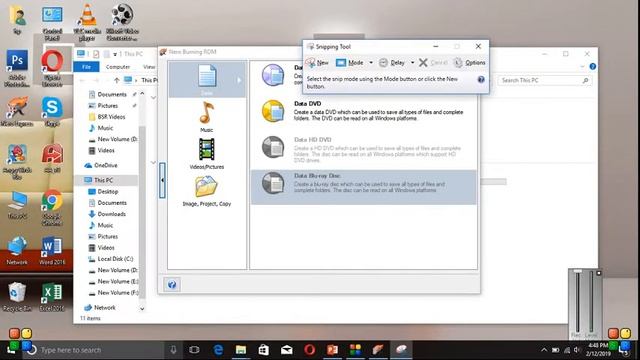Open Microsoft Store from taskbar
The width and height of the screenshot is (640, 360).
(x=264, y=350)
